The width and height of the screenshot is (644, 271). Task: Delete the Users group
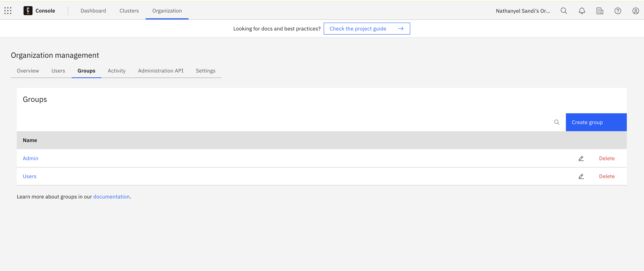(607, 176)
